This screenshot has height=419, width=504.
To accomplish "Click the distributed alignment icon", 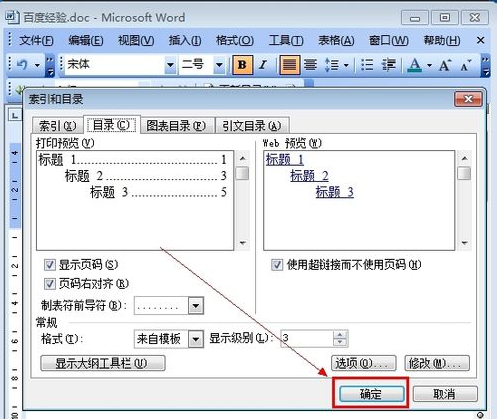I will (x=310, y=64).
